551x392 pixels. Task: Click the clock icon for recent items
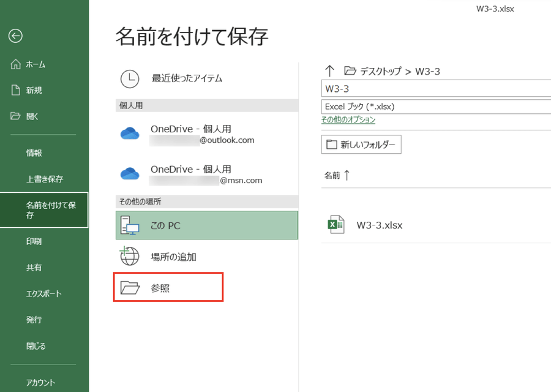pos(130,79)
